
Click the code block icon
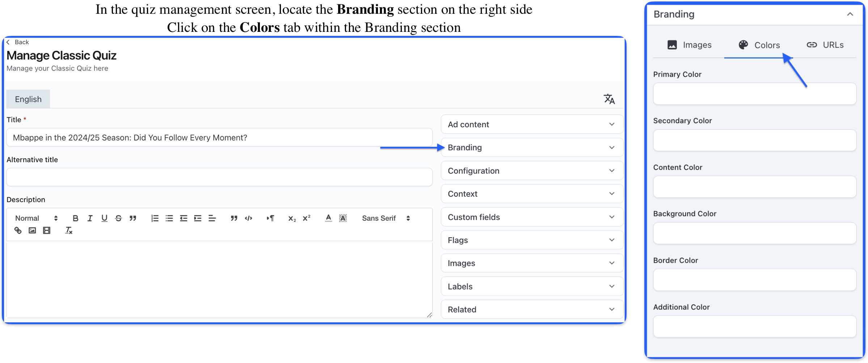[x=248, y=218]
